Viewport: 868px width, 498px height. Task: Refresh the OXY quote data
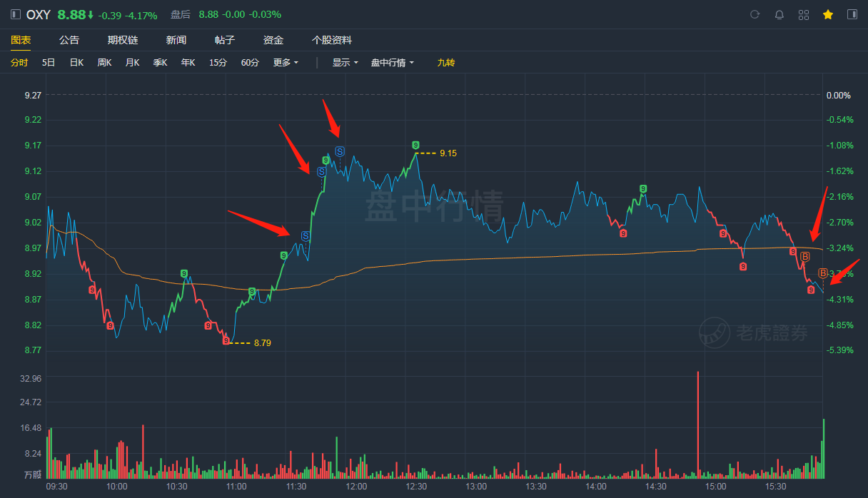pyautogui.click(x=755, y=14)
